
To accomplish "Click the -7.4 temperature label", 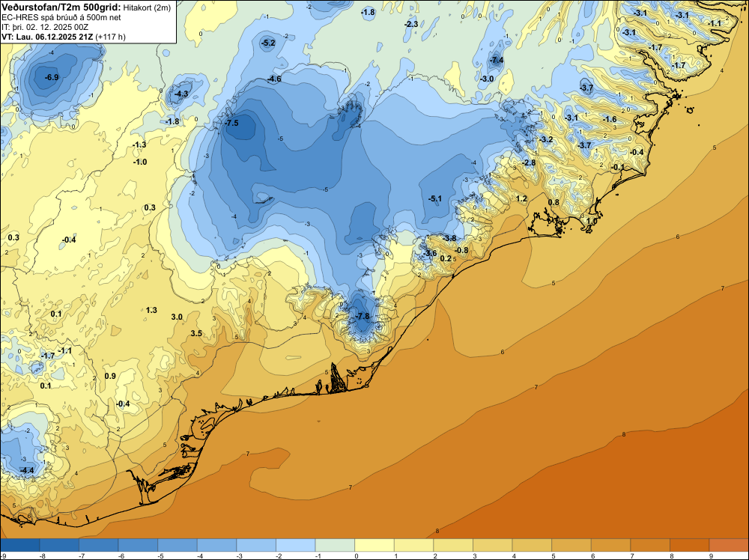I will click(x=497, y=60).
